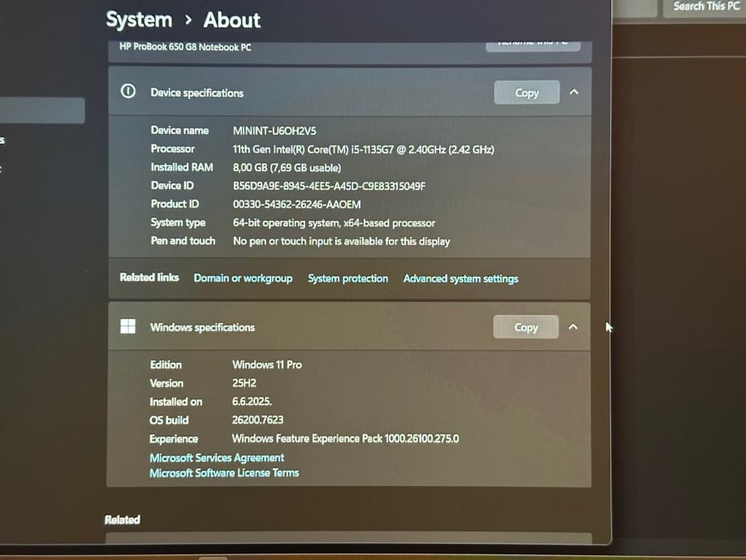The width and height of the screenshot is (746, 560).
Task: Open Domain or workgroup link
Action: [243, 278]
